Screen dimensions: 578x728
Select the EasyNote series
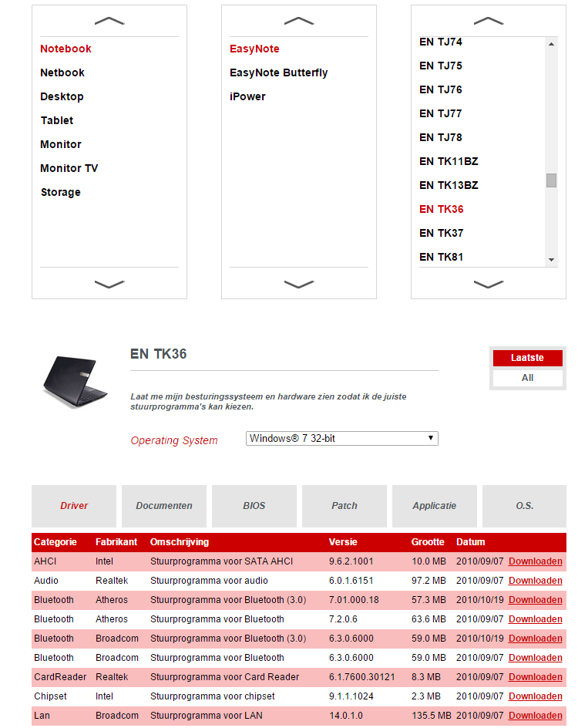[254, 49]
